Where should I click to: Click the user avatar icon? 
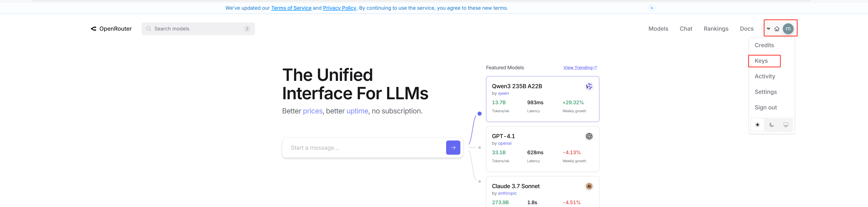tap(788, 29)
